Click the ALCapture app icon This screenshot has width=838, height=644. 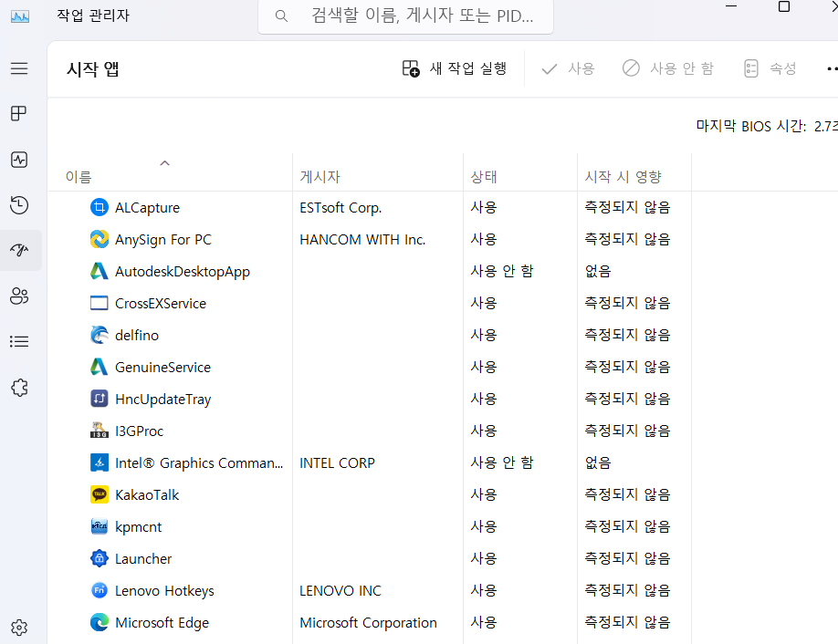click(100, 207)
